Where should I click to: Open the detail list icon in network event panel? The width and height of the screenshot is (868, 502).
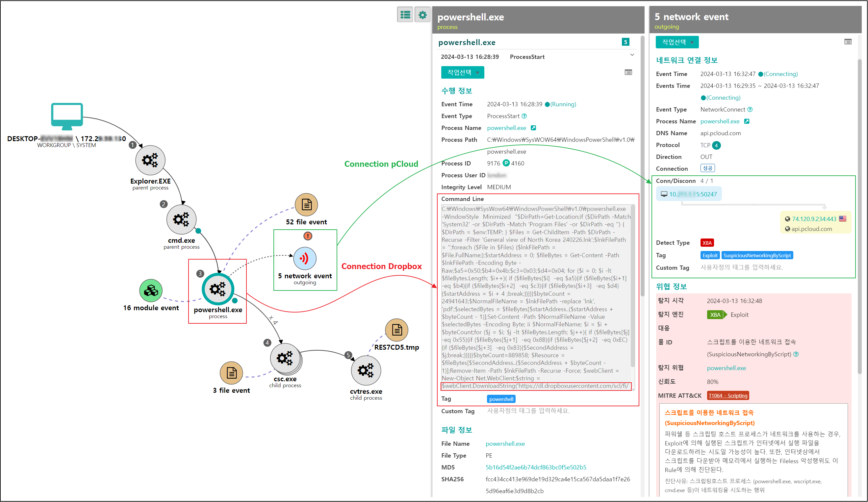[848, 42]
